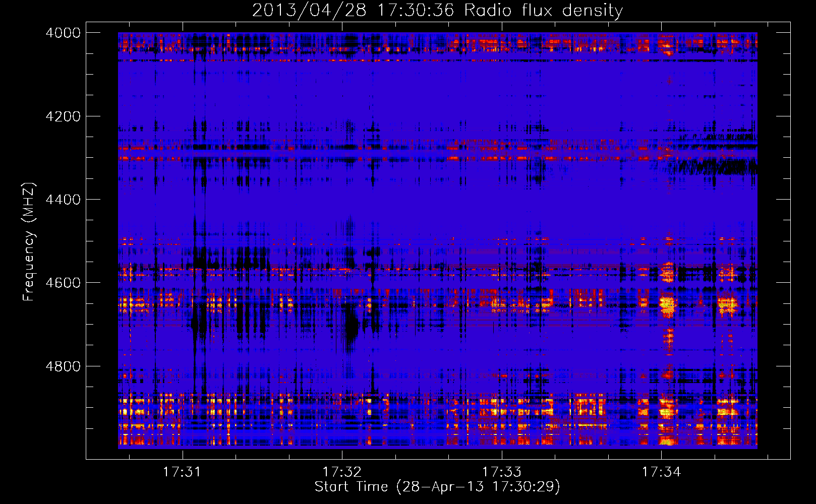Click the 17:31 time tick label
The image size is (816, 504).
[182, 472]
